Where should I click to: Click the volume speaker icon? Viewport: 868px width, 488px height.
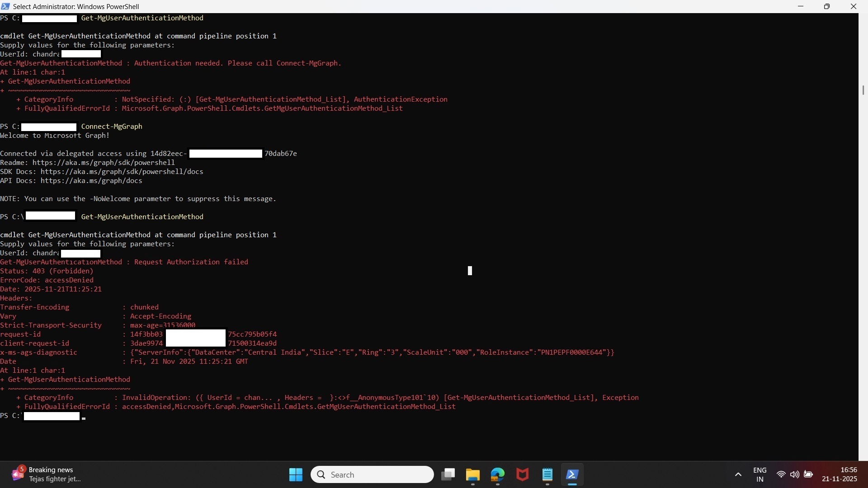(x=794, y=474)
